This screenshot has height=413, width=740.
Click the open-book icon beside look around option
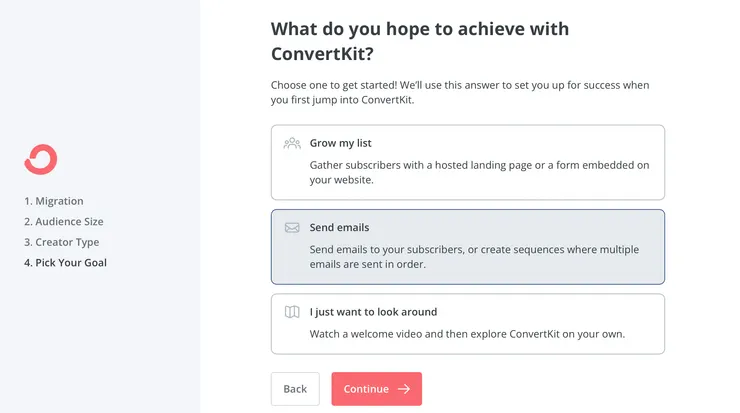coord(292,311)
